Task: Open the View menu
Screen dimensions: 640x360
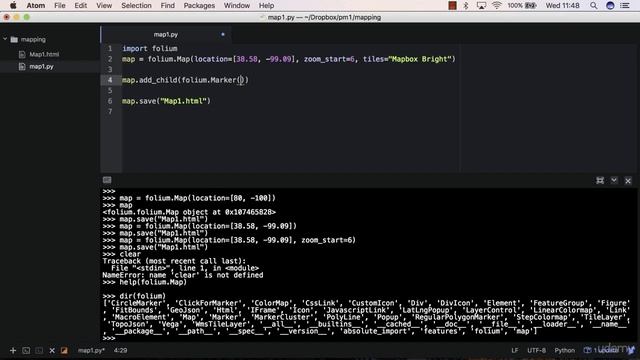Action: tap(104, 5)
